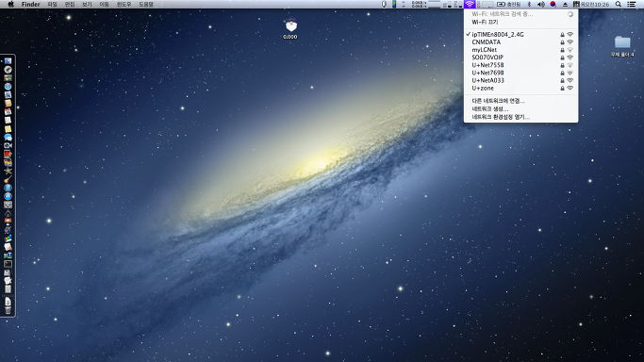The width and height of the screenshot is (644, 362).
Task: Open the 도움말 menu
Action: coord(146,4)
